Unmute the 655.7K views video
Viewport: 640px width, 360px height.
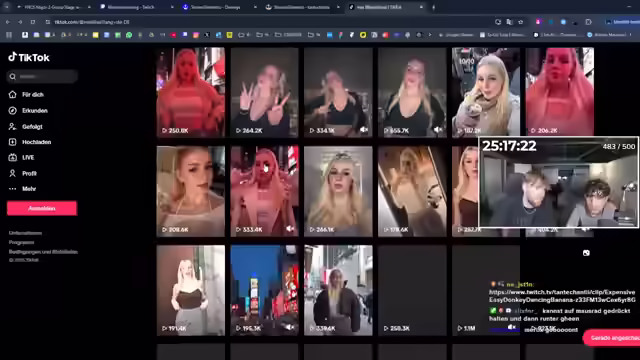point(438,129)
